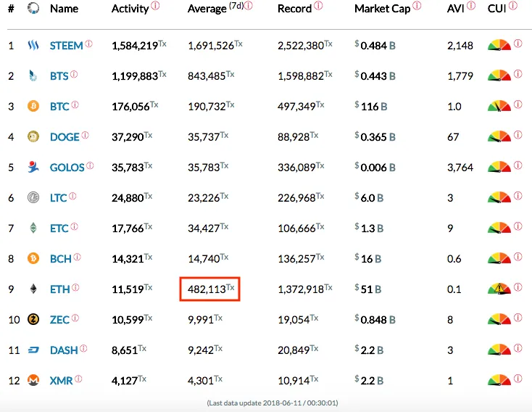This screenshot has width=532, height=412.
Task: Sort by the Record column header
Action: 294,9
